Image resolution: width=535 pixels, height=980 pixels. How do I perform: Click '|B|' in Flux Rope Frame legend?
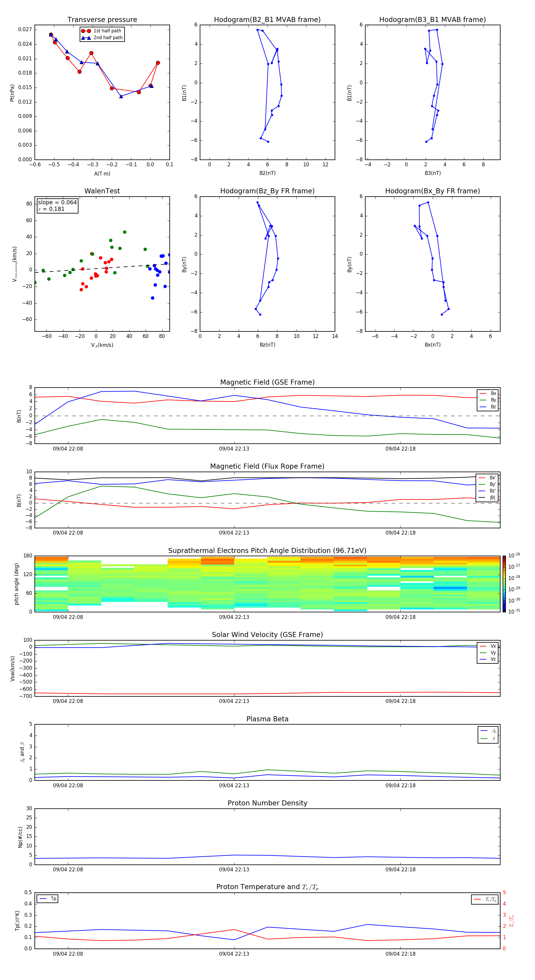(487, 498)
